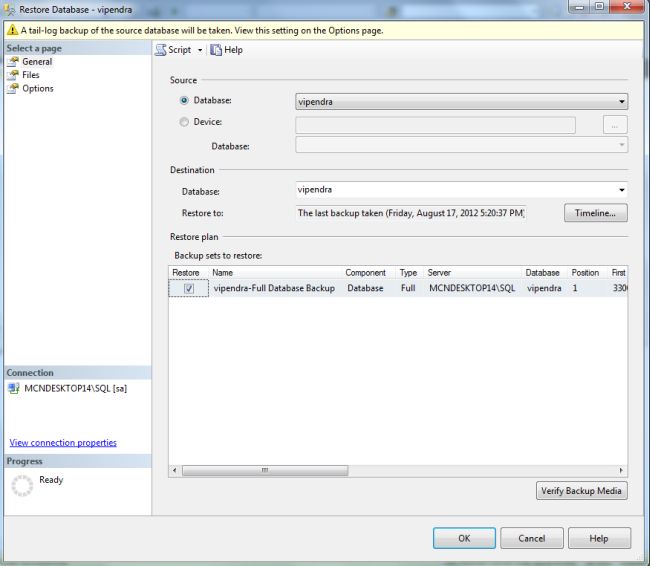
Task: Open the General page
Action: tap(37, 62)
